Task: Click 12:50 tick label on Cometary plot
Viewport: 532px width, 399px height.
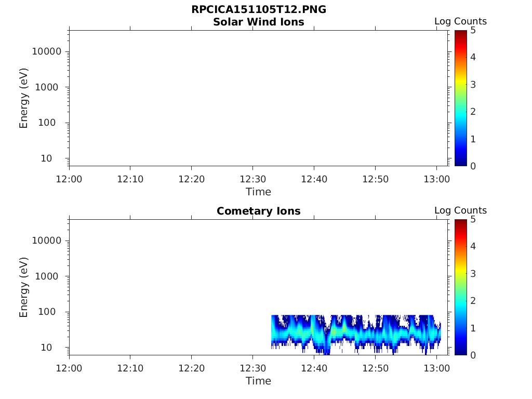Action: click(x=375, y=368)
